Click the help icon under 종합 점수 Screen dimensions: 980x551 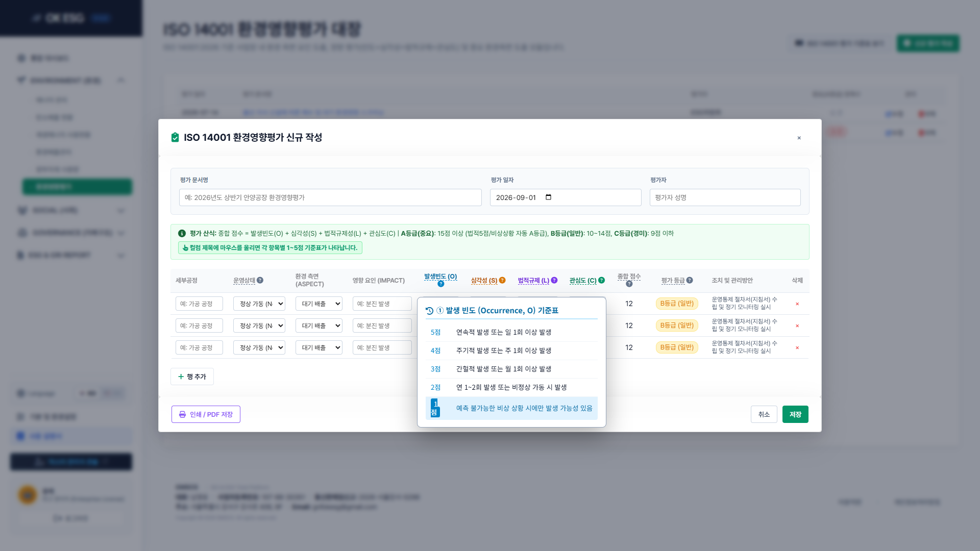(629, 284)
